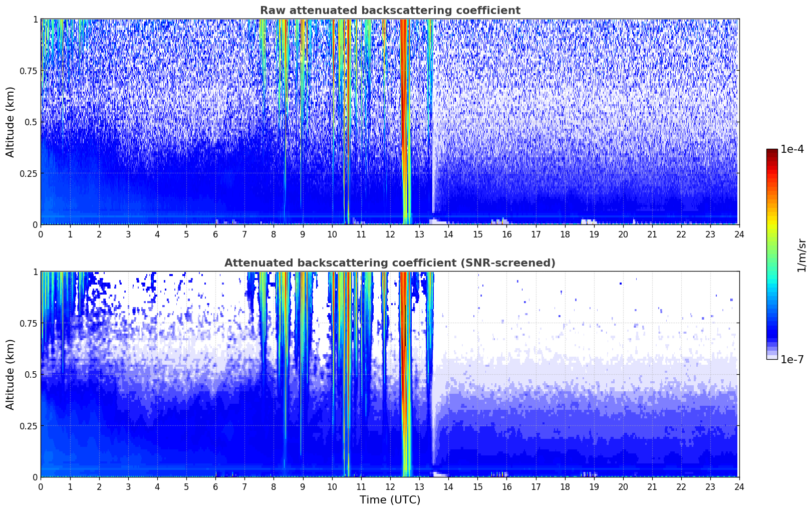This screenshot has height=511, width=812.
Task: Click hour tick '22' under SNR-screened plot
Action: 681,486
